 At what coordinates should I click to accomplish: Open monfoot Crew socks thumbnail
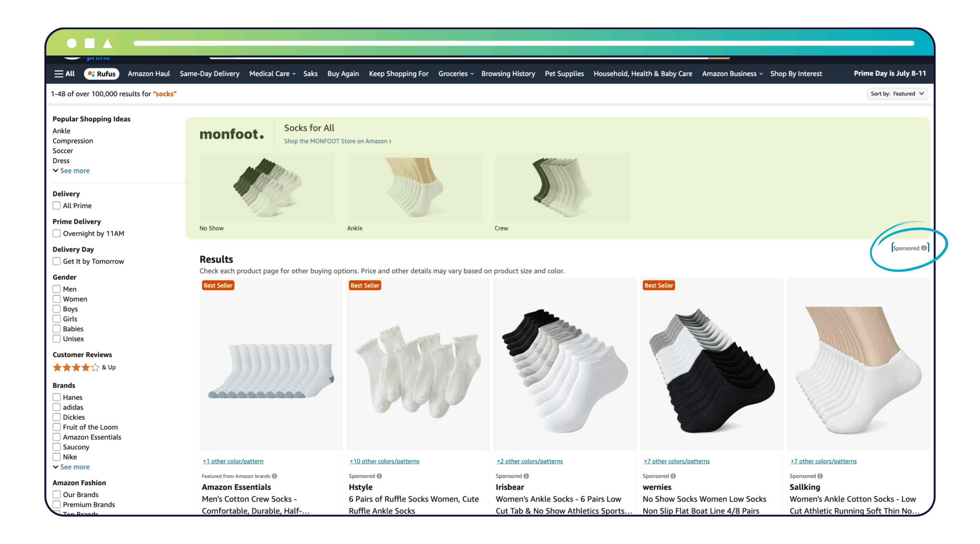562,187
